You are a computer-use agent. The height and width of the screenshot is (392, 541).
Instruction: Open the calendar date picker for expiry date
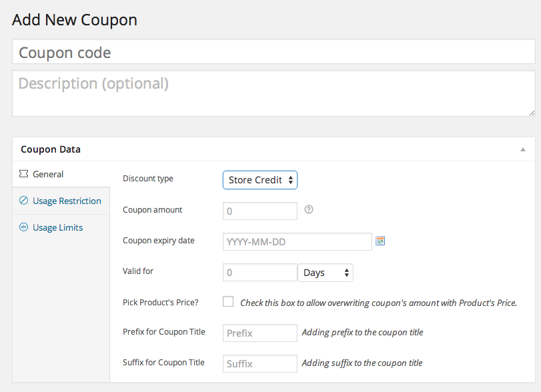click(380, 241)
